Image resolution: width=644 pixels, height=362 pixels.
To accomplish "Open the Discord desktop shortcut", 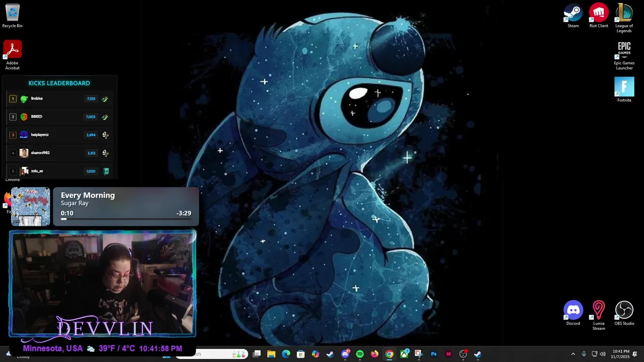I will [573, 314].
